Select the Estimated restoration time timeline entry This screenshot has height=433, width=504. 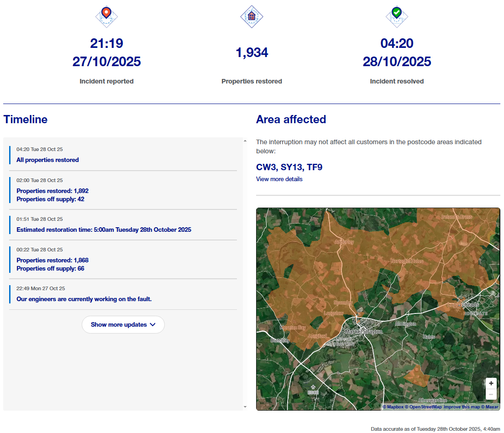104,230
